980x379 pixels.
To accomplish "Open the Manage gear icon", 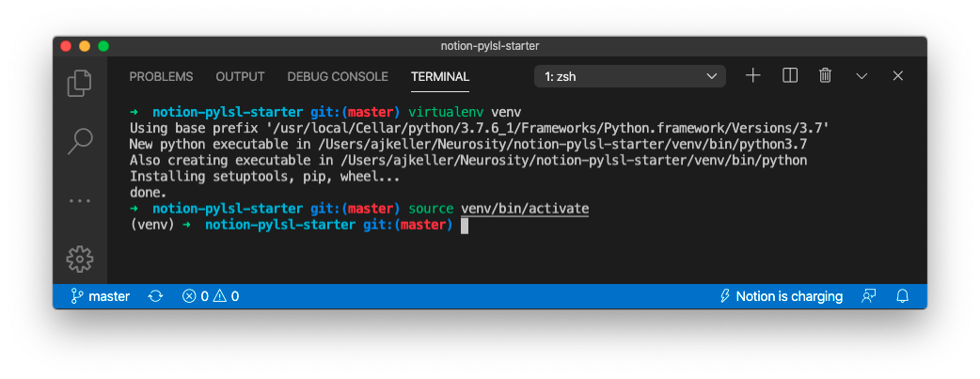I will click(80, 259).
